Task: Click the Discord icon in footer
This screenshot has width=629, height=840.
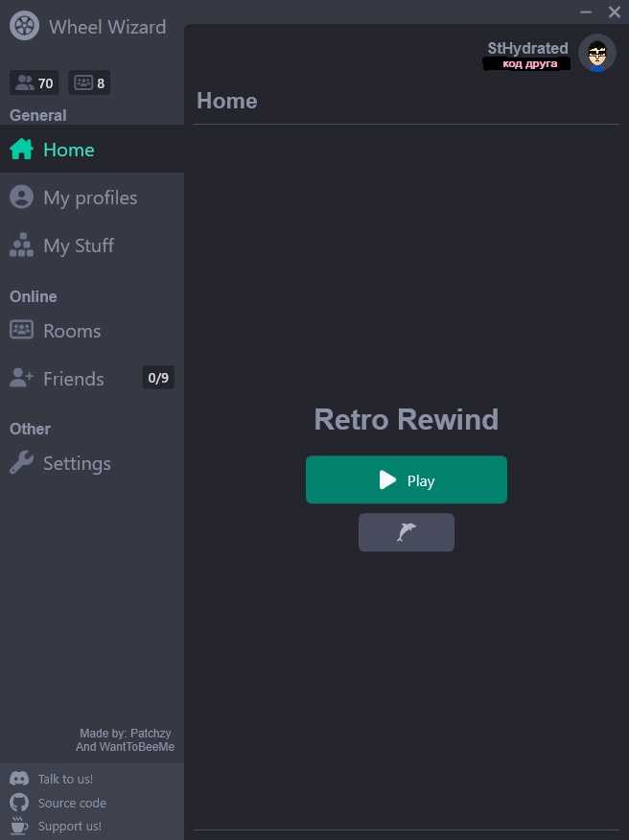Action: (19, 779)
